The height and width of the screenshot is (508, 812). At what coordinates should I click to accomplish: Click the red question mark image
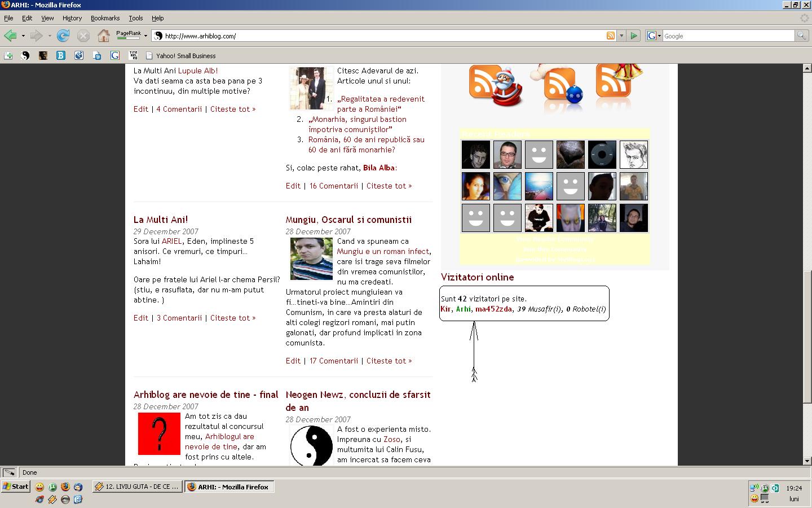[159, 433]
